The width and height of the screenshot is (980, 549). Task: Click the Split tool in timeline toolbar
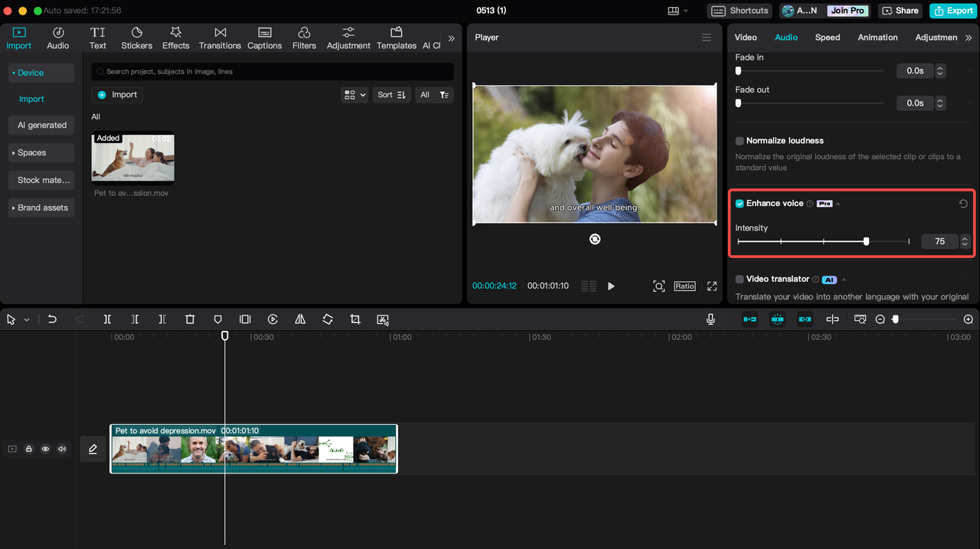(x=107, y=319)
